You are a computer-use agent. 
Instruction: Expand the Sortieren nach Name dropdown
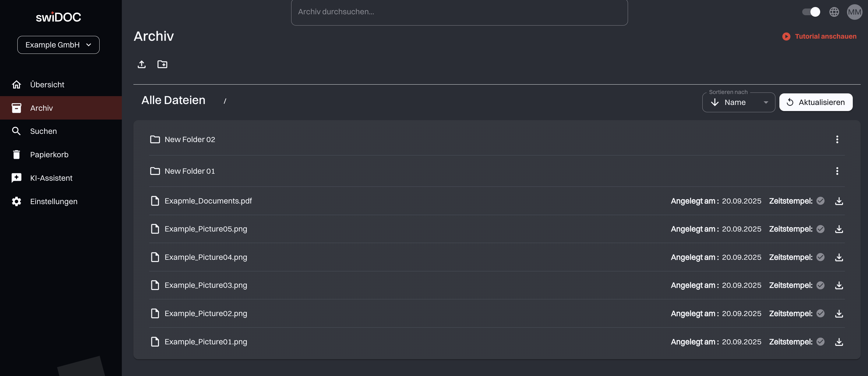(738, 102)
